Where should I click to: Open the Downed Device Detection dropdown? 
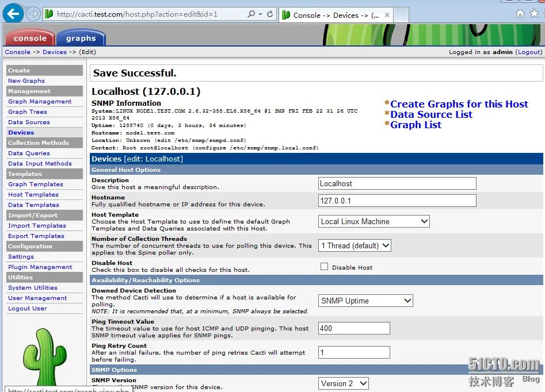[x=365, y=301]
